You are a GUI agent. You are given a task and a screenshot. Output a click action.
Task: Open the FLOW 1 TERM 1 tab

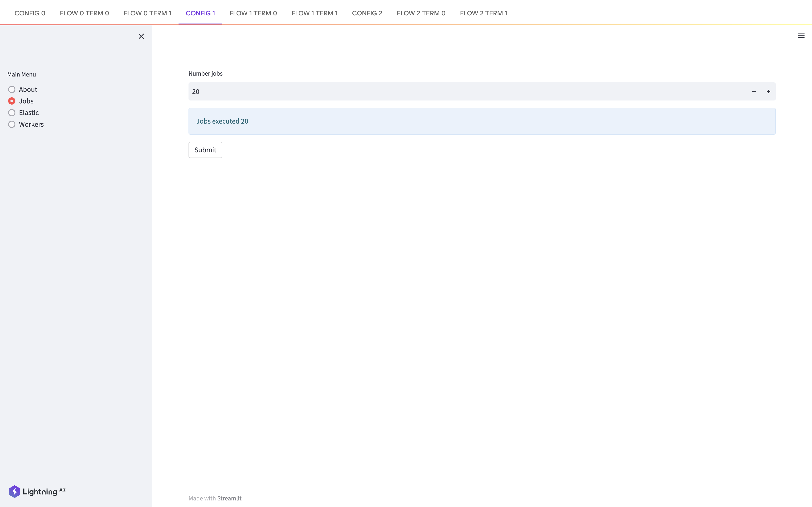(x=314, y=13)
